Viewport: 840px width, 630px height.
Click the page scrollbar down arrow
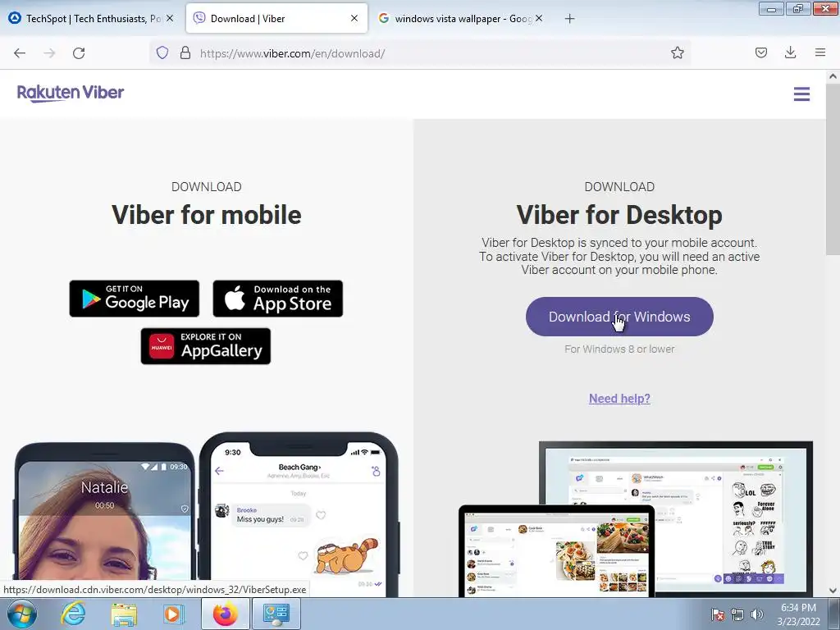tap(833, 591)
